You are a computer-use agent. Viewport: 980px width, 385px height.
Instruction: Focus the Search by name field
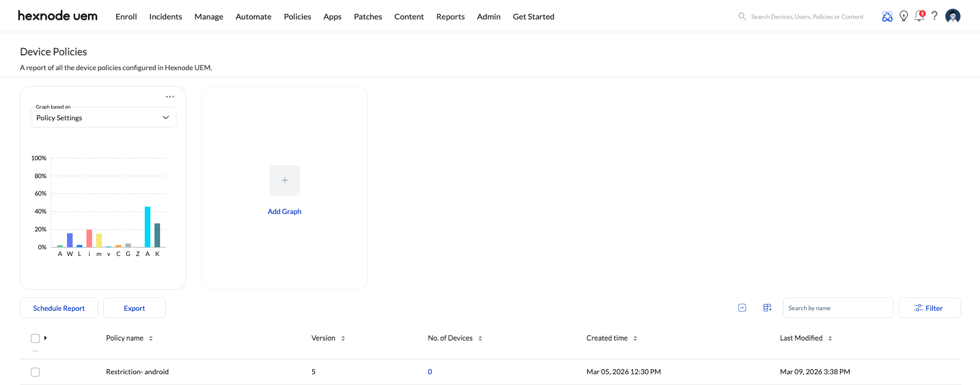(x=837, y=308)
